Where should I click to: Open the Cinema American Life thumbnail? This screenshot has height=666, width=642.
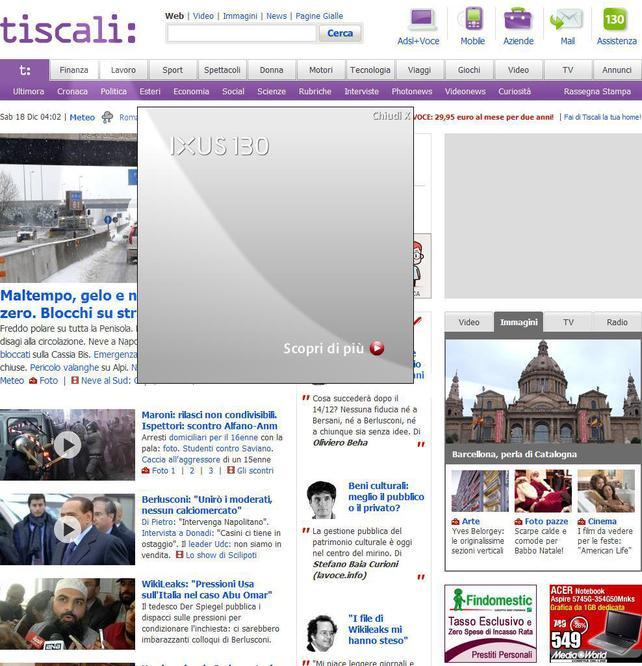(606, 491)
